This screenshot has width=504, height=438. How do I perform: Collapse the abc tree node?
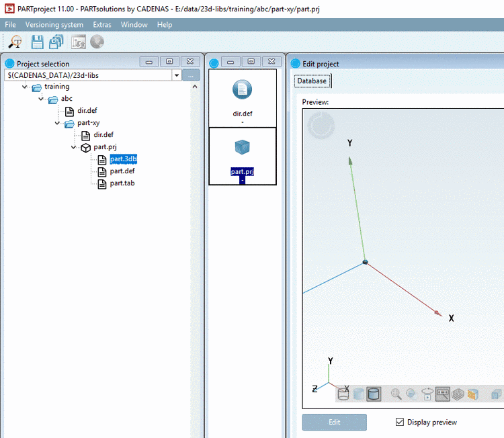pyautogui.click(x=41, y=99)
